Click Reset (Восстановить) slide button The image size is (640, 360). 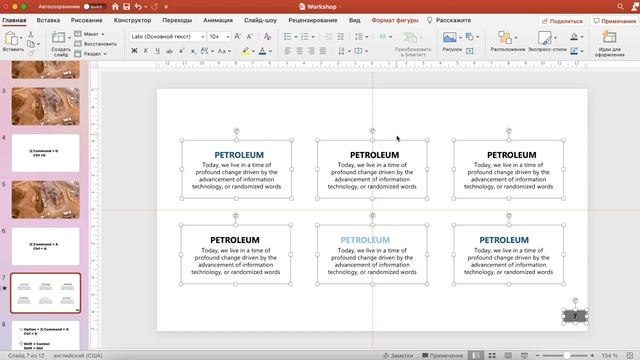96,44
